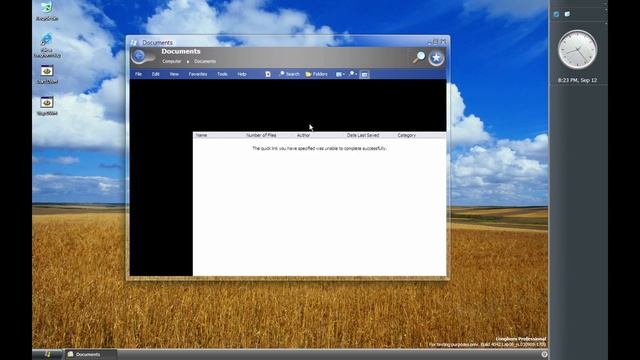This screenshot has width=640, height=360.
Task: Click the first small icon atop the sidebar
Action: (x=556, y=14)
